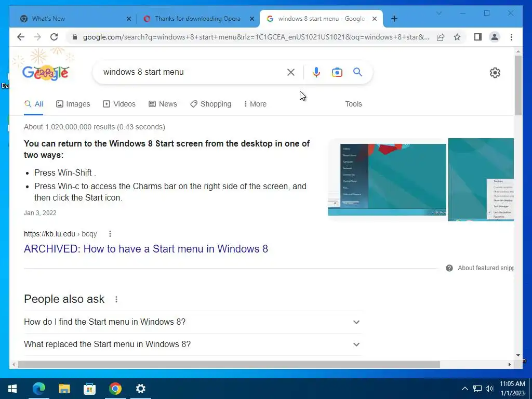This screenshot has width=532, height=399.
Task: Open search Tools
Action: (x=353, y=104)
